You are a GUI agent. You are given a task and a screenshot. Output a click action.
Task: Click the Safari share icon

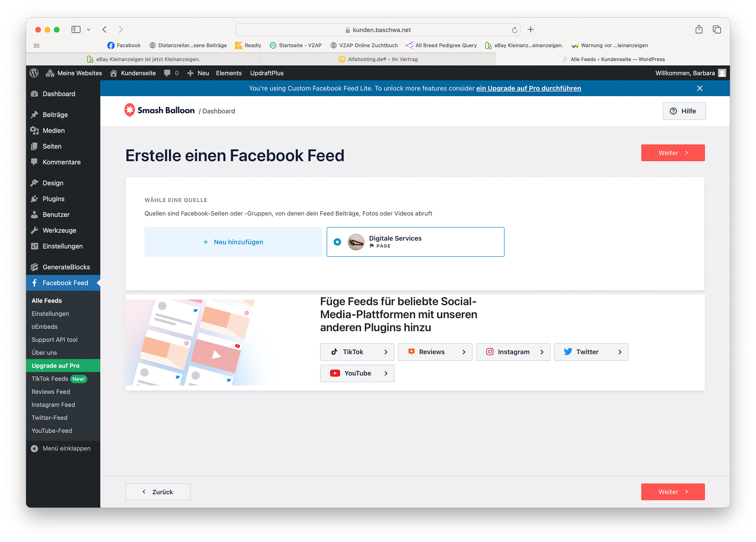tap(699, 30)
